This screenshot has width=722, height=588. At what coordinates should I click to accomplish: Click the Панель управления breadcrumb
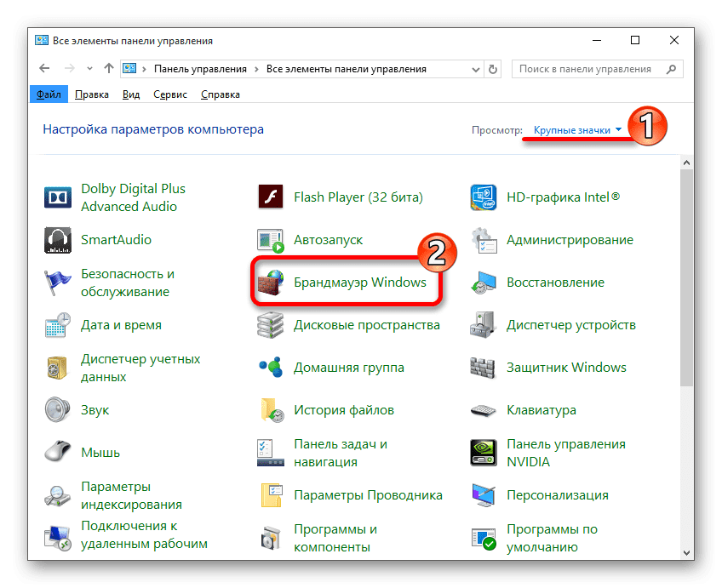point(200,69)
